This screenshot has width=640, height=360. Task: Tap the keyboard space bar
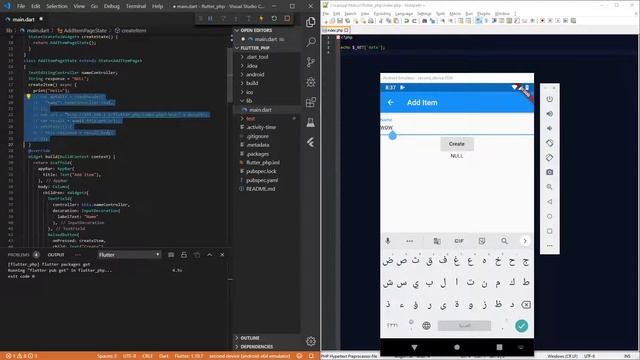click(464, 326)
